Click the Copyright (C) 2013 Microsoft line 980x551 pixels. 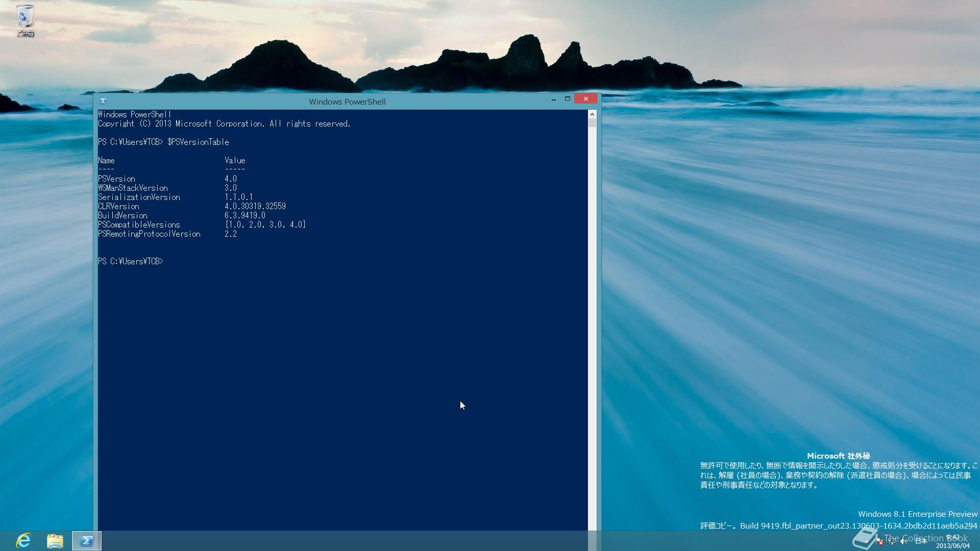click(x=224, y=123)
